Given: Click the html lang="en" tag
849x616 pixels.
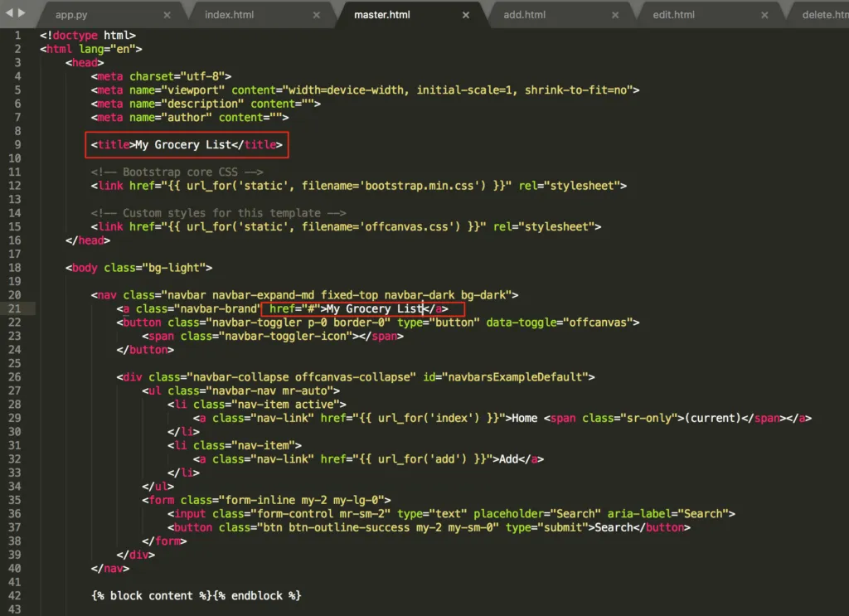Looking at the screenshot, I should click(x=91, y=49).
